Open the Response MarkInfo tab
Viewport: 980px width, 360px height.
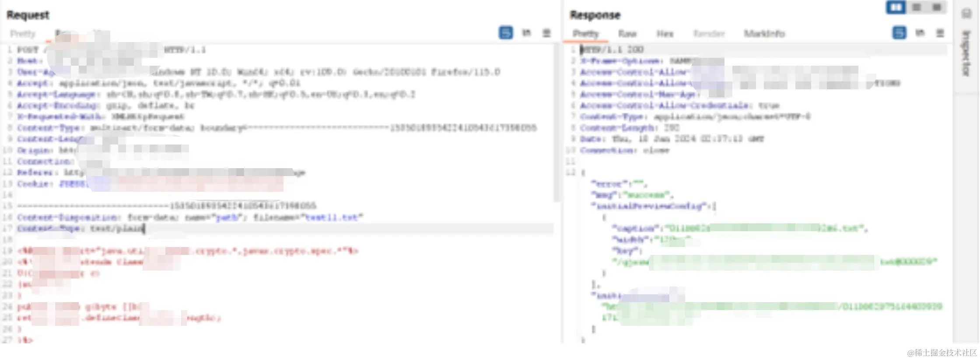pos(764,34)
